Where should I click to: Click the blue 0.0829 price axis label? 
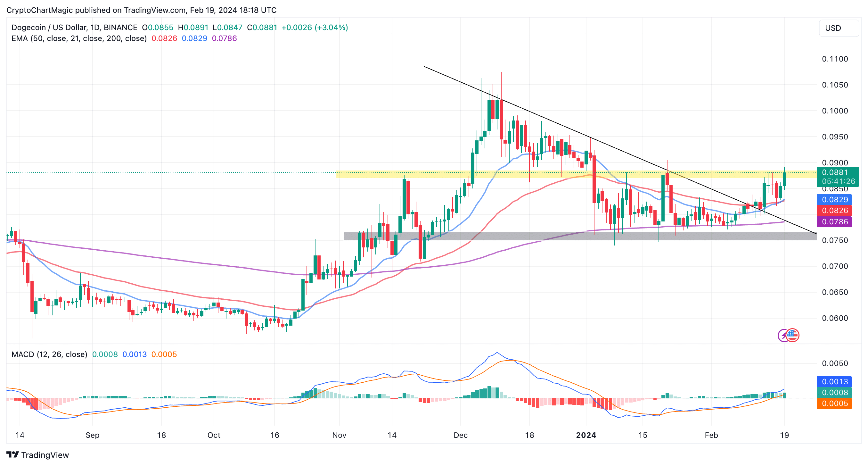click(x=834, y=200)
